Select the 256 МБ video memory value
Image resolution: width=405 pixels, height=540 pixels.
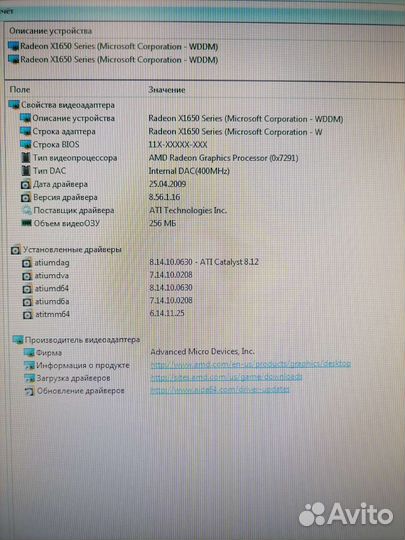click(x=163, y=223)
